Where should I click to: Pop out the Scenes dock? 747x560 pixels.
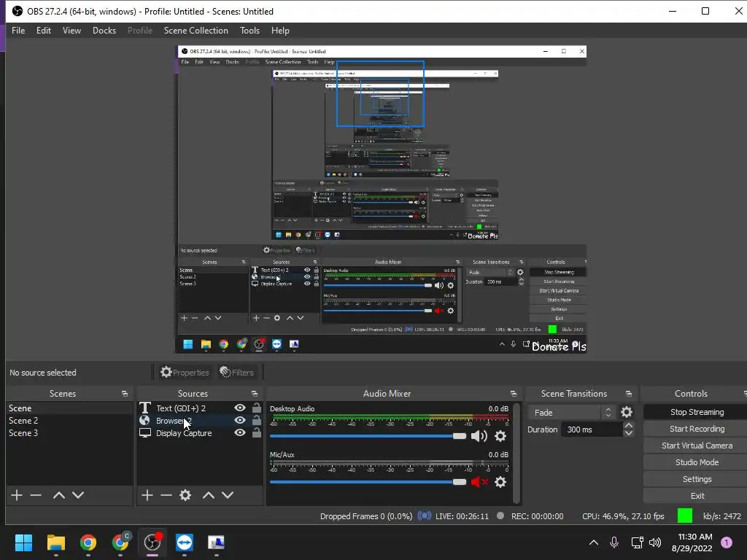(x=125, y=394)
